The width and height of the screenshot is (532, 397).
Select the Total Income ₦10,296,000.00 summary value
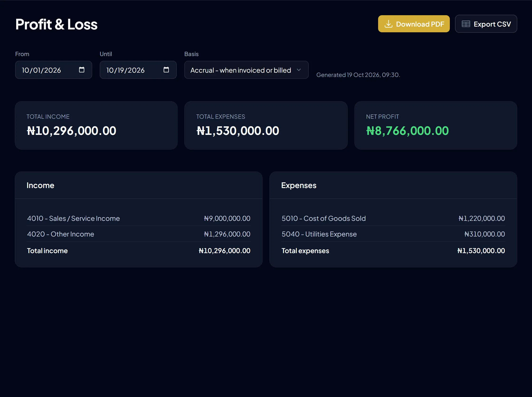click(71, 131)
